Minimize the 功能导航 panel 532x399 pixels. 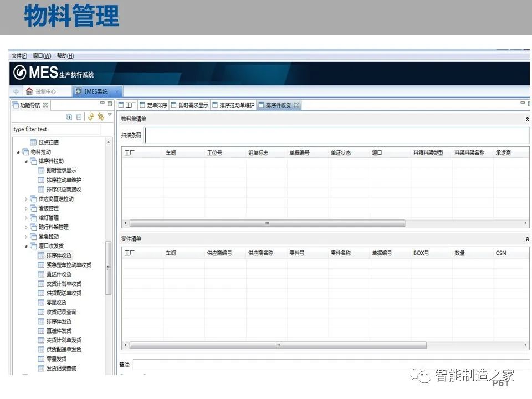[x=102, y=103]
